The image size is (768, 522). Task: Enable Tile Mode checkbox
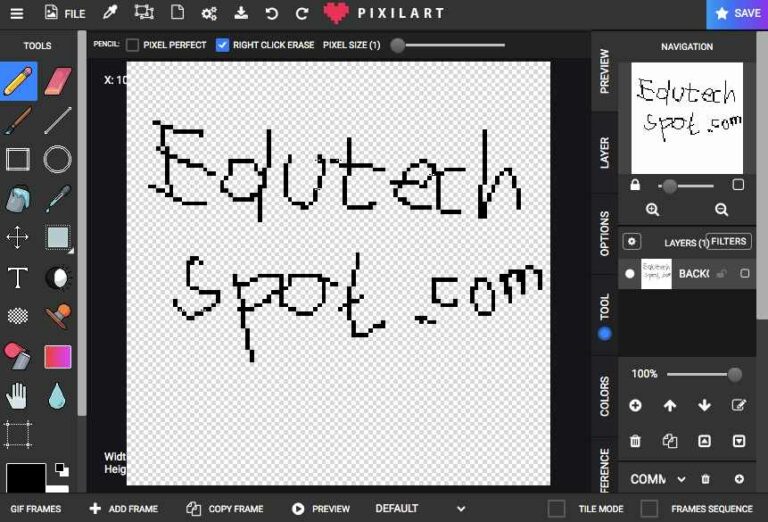pos(556,508)
